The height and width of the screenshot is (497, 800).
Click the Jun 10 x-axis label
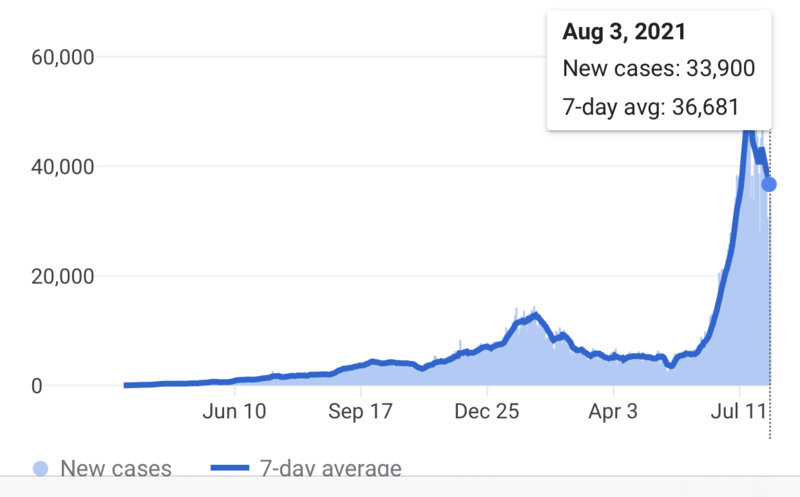click(x=234, y=411)
